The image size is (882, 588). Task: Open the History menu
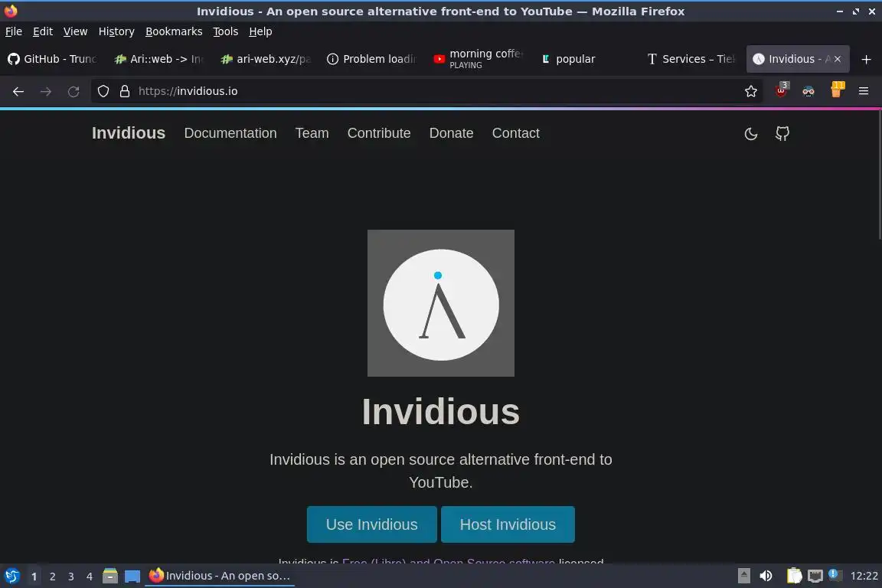(x=116, y=31)
